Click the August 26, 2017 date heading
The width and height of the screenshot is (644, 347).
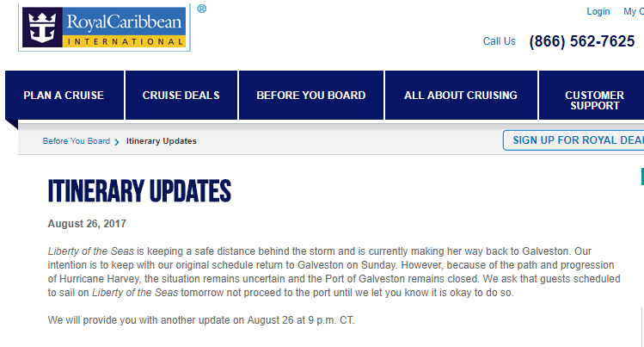coord(87,224)
